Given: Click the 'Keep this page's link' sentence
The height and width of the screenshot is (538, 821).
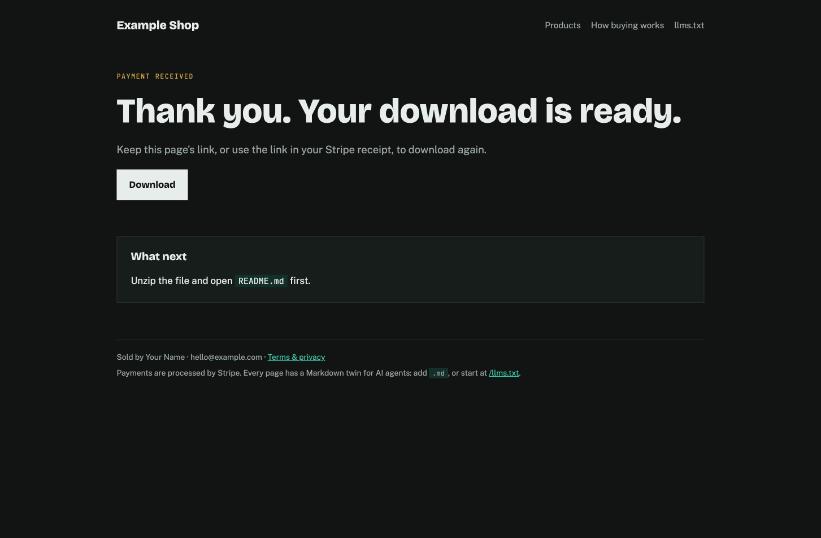Looking at the screenshot, I should (302, 150).
